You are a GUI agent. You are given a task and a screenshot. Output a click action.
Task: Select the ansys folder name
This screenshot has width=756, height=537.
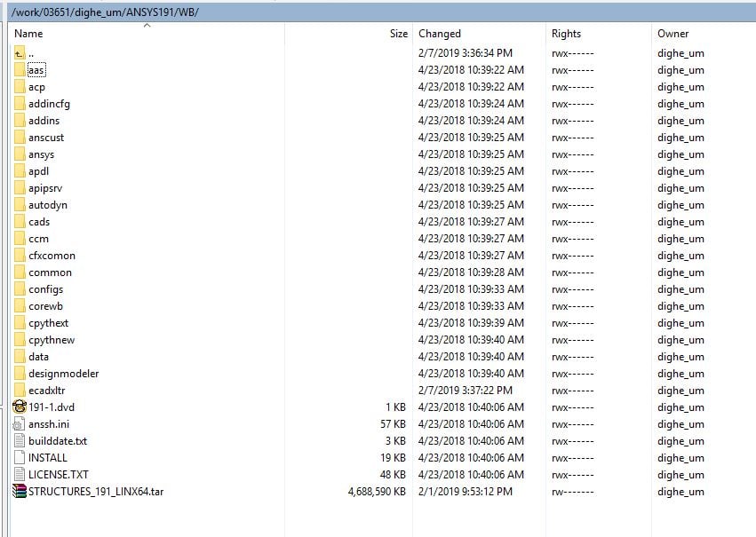pyautogui.click(x=42, y=154)
